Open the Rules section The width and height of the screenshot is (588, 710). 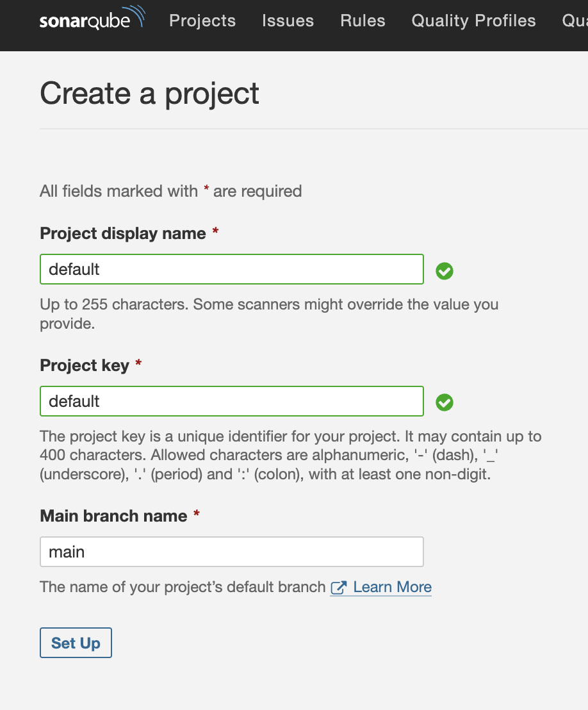[363, 21]
